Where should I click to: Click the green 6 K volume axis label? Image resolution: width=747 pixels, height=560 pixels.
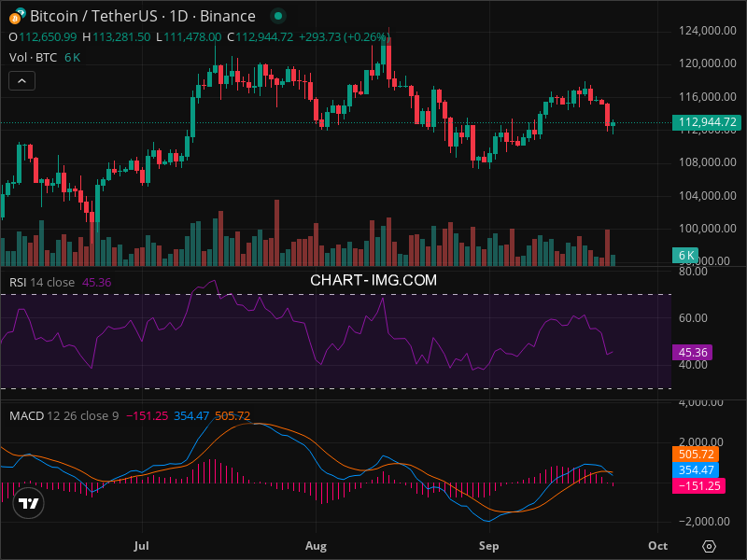click(x=686, y=255)
